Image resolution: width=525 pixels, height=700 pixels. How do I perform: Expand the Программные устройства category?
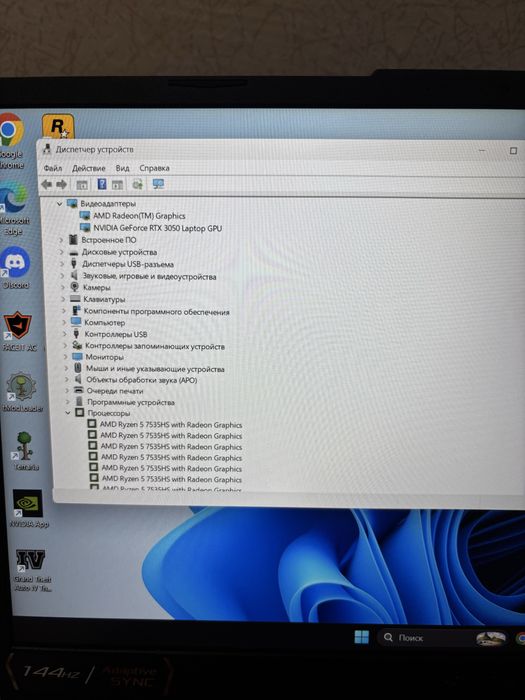pos(67,402)
